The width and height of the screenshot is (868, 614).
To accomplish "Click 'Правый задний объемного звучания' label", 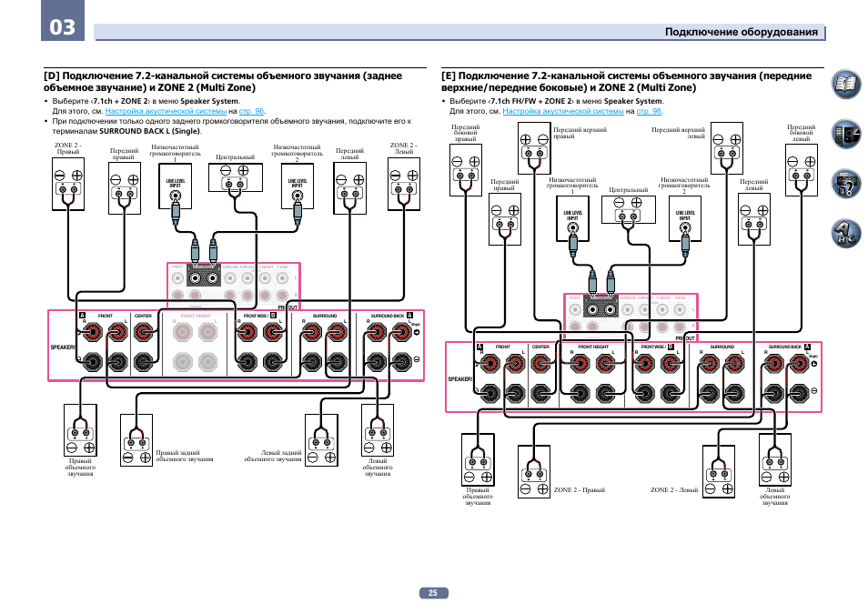I will click(185, 456).
